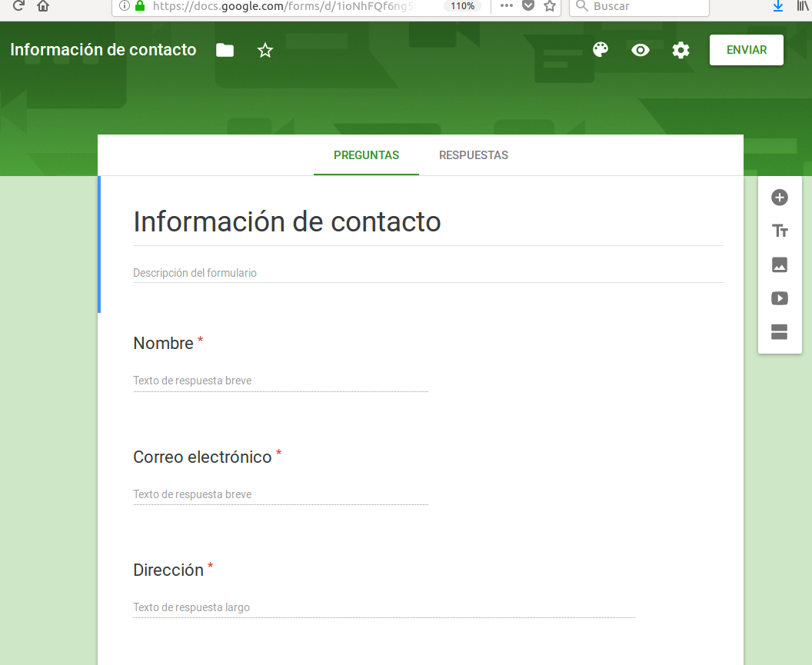
Task: Click the add question plus icon
Action: coord(780,198)
